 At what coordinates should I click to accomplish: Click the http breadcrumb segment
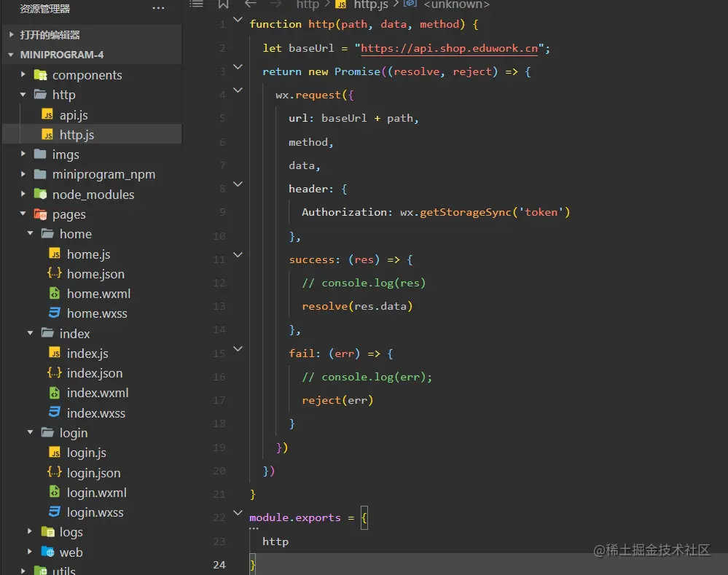(308, 4)
